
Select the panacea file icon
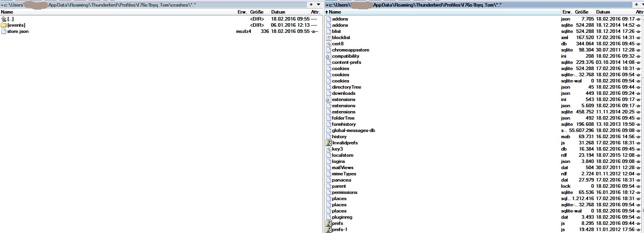(329, 180)
